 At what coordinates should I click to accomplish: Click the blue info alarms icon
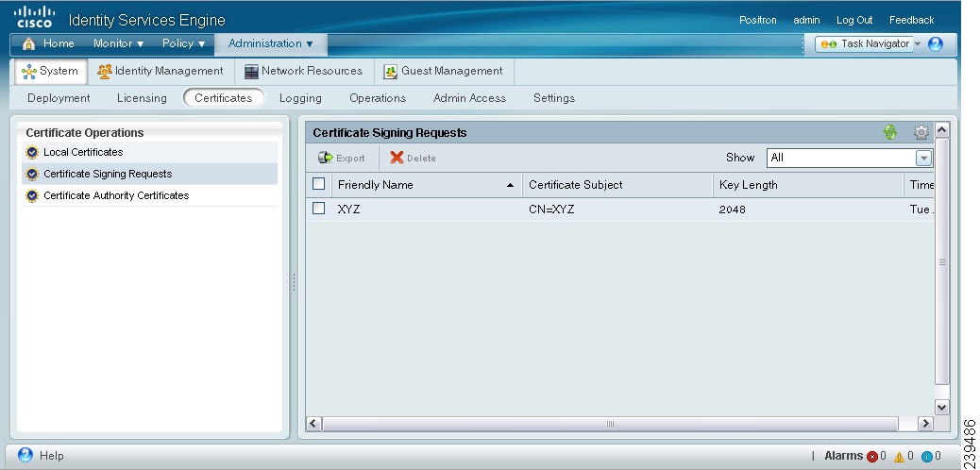(x=927, y=457)
